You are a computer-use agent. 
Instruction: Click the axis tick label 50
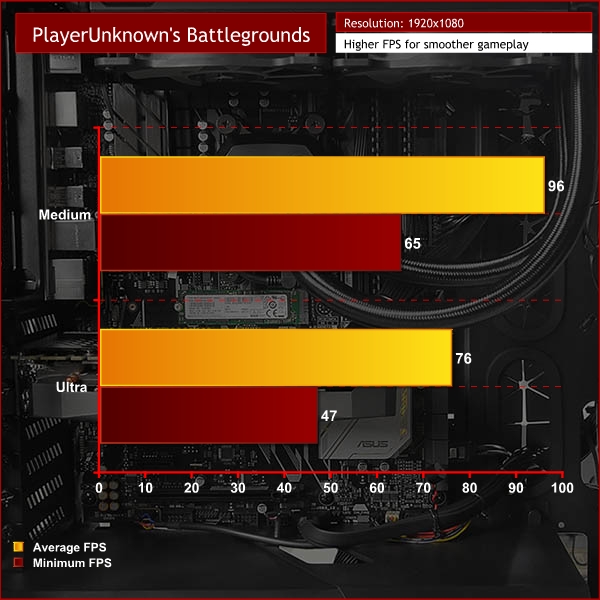pos(331,488)
